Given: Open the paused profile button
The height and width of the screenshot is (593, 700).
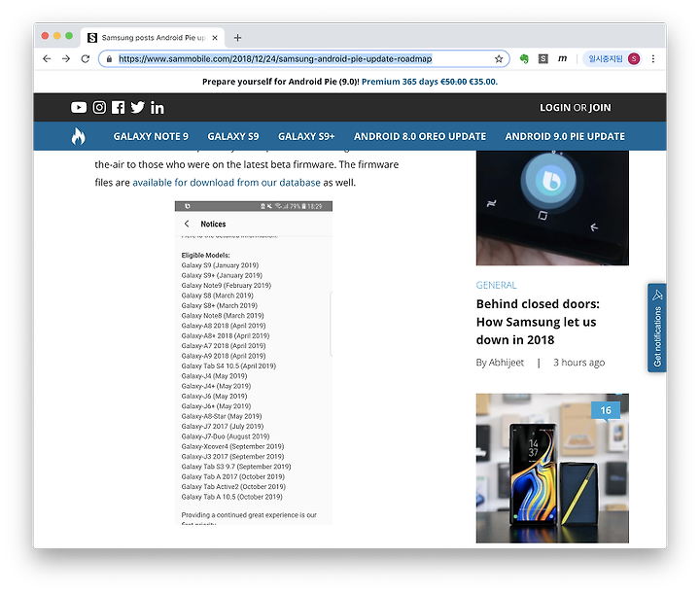Looking at the screenshot, I should click(612, 58).
